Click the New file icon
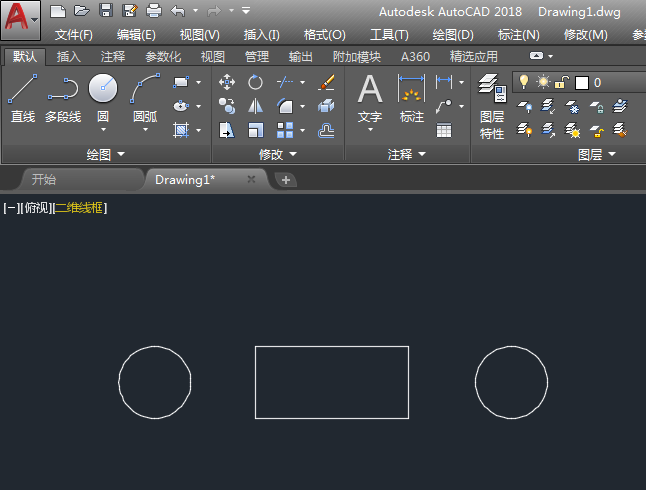Screen dimensions: 646x490 click(x=58, y=11)
